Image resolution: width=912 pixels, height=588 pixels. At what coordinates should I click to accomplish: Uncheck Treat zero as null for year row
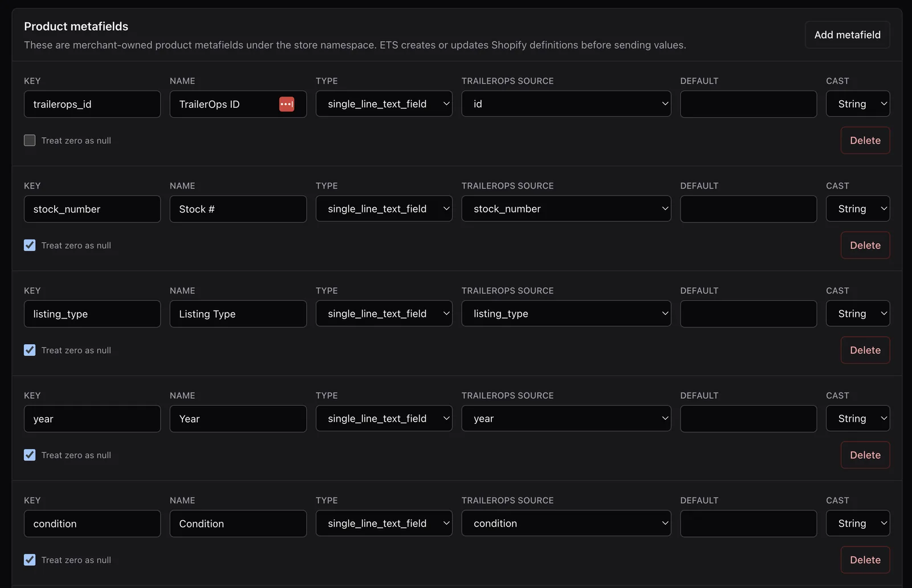click(30, 455)
